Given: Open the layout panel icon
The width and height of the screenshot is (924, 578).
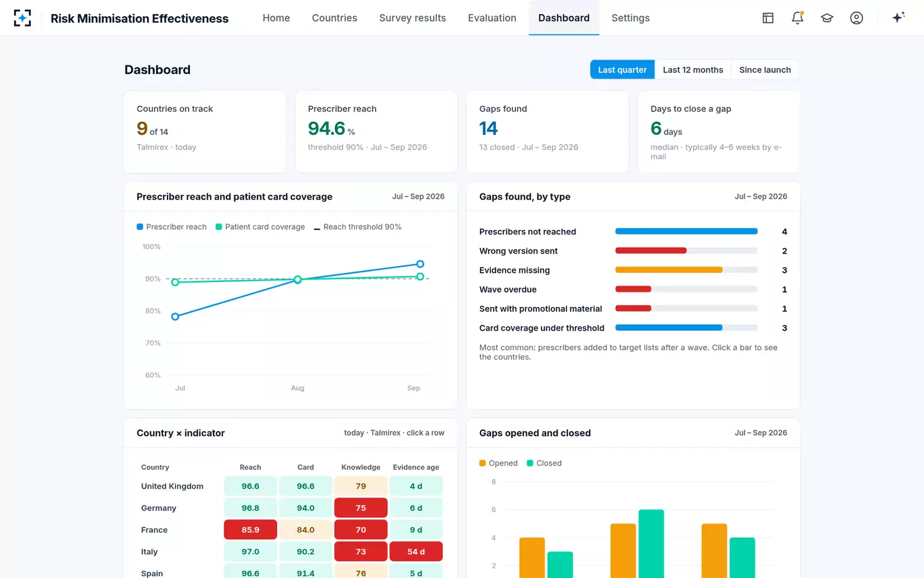Looking at the screenshot, I should pyautogui.click(x=768, y=18).
